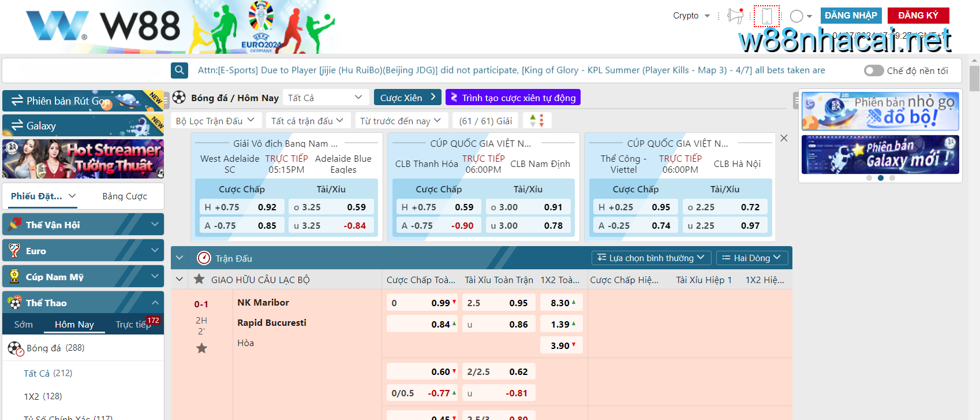Viewport: 980px width, 420px height.
Task: Click NK Maribor 1X2 odds 8.30
Action: 561,303
